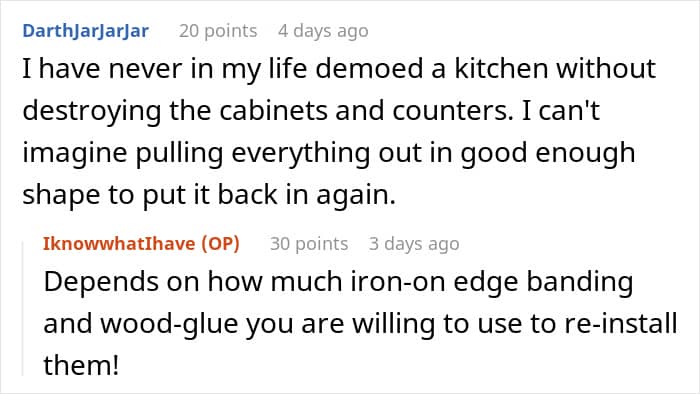Click the 30 points score
Image resolution: width=700 pixels, height=394 pixels.
[309, 244]
